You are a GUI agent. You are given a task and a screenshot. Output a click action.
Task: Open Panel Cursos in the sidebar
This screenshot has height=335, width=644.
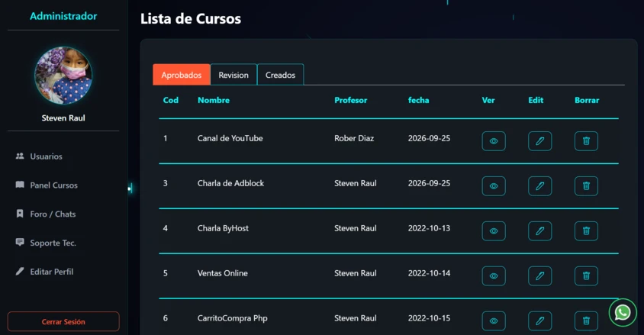pyautogui.click(x=54, y=185)
